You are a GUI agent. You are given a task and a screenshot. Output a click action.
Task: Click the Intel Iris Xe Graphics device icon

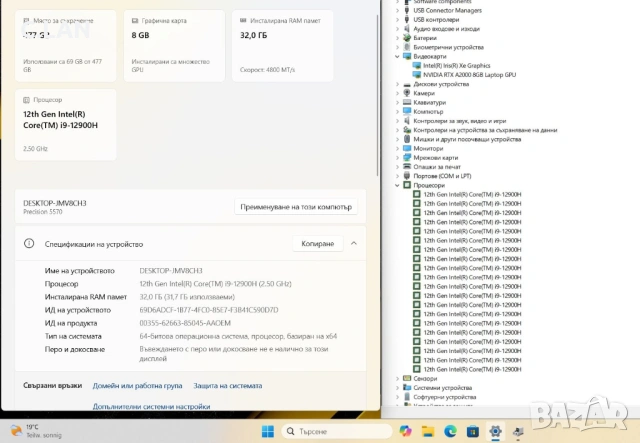point(416,65)
